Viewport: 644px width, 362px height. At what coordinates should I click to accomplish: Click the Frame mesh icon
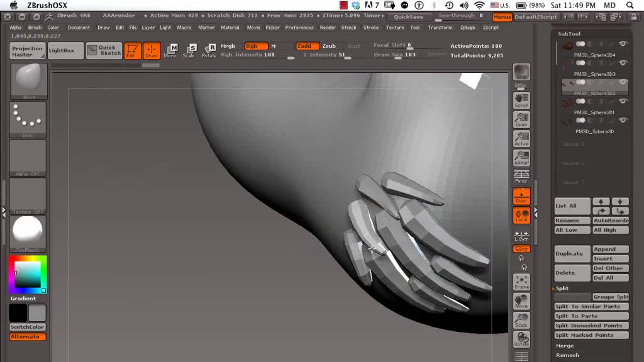tap(521, 282)
